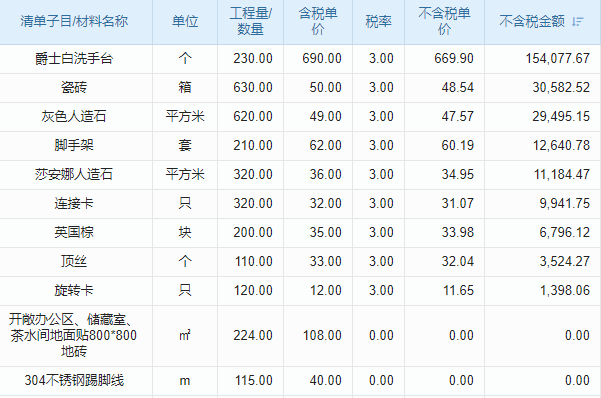Select the 顶丝 material name
The width and height of the screenshot is (601, 398).
point(74,261)
